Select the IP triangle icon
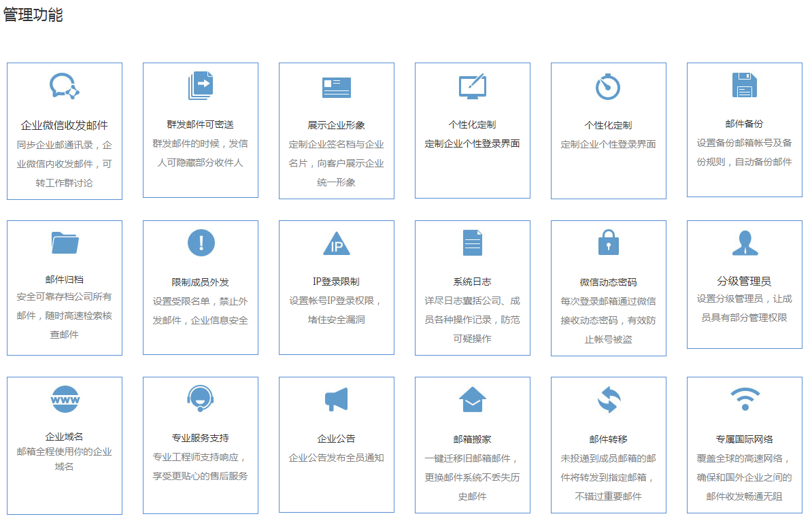Viewport: 812px width, 527px height. point(337,243)
